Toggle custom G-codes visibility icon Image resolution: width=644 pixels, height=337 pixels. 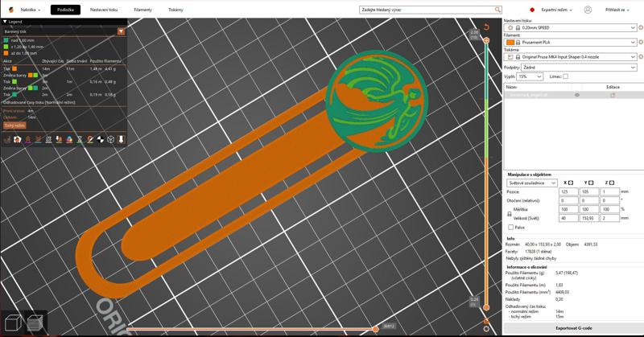[x=90, y=140]
